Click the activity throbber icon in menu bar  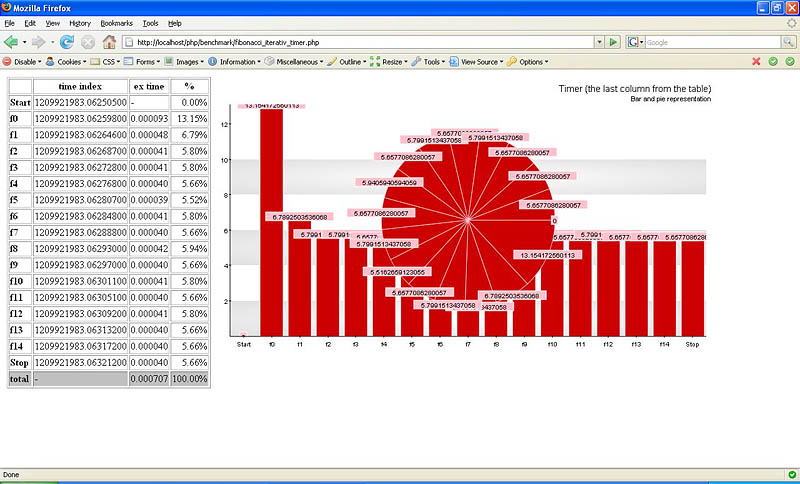(x=791, y=23)
